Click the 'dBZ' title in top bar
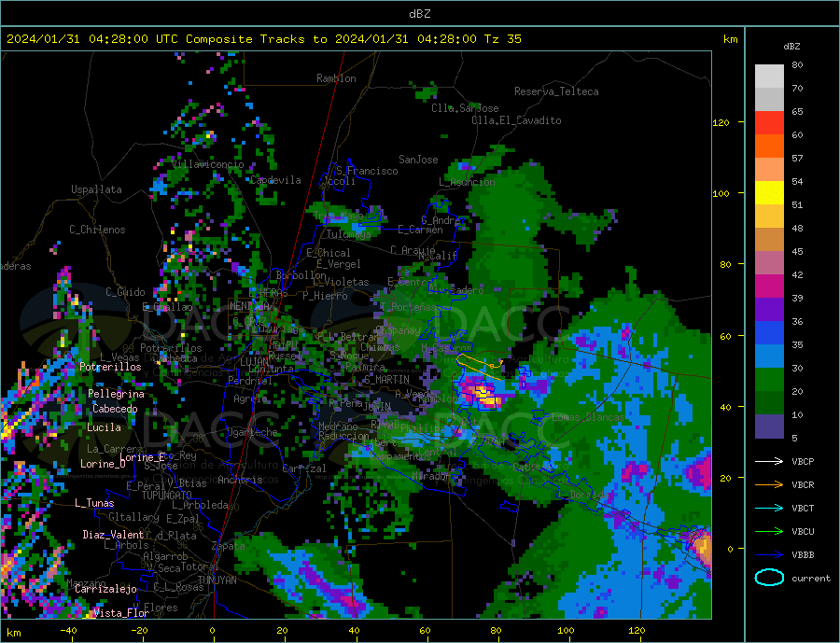 pos(419,14)
